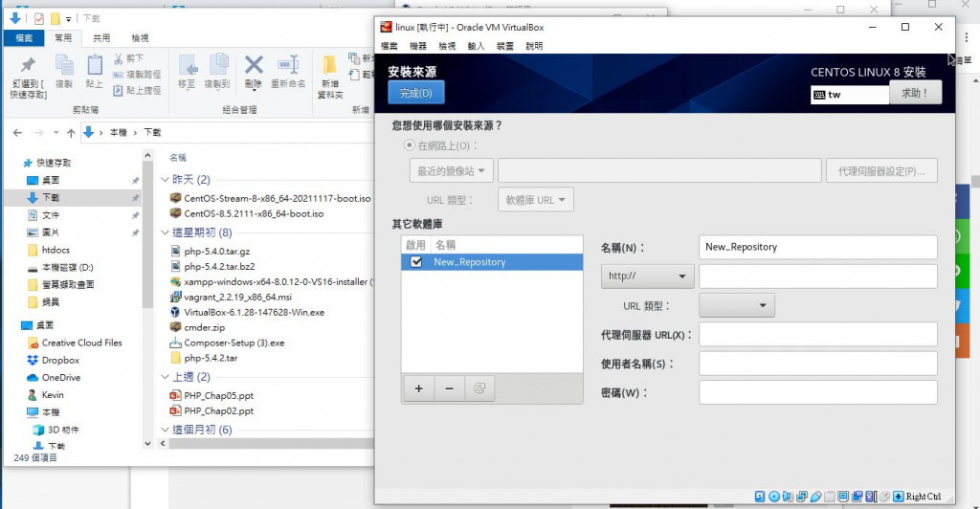This screenshot has height=509, width=980.
Task: Click the Paste Shortcut icon in Explorer ribbon
Action: pyautogui.click(x=118, y=91)
